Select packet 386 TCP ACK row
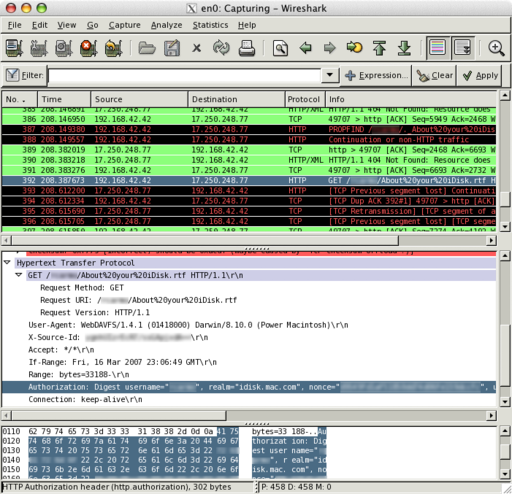The height and width of the screenshot is (494, 512). [x=249, y=119]
